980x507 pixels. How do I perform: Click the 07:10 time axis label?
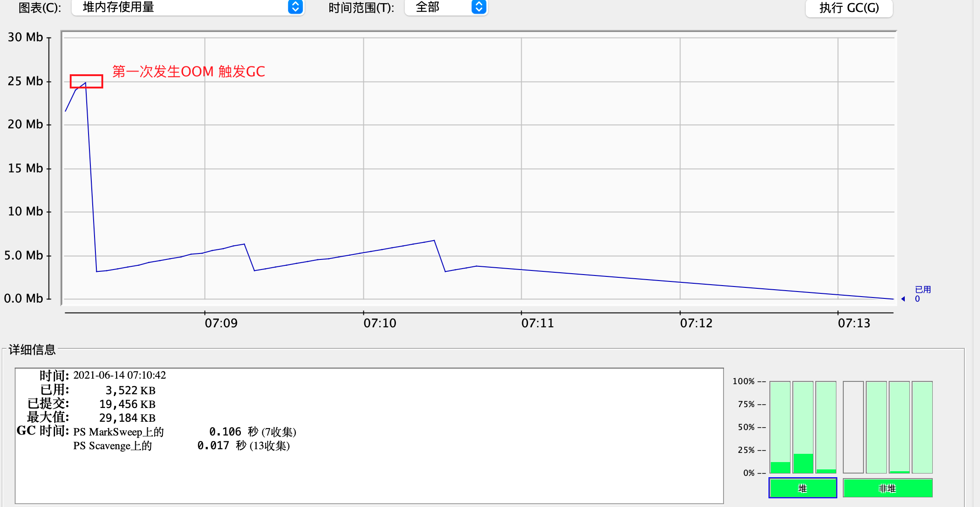click(380, 323)
